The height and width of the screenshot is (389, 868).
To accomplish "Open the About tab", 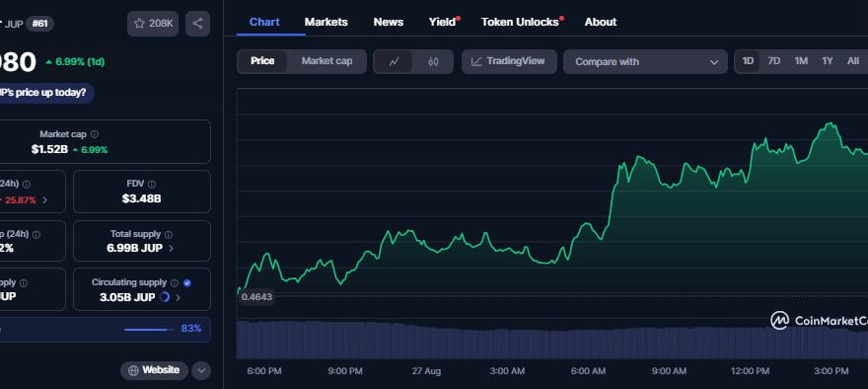I will click(601, 22).
